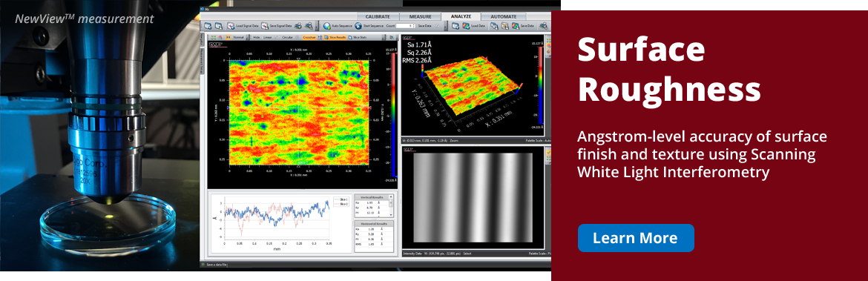Click the Start Sequence play icon

(358, 26)
